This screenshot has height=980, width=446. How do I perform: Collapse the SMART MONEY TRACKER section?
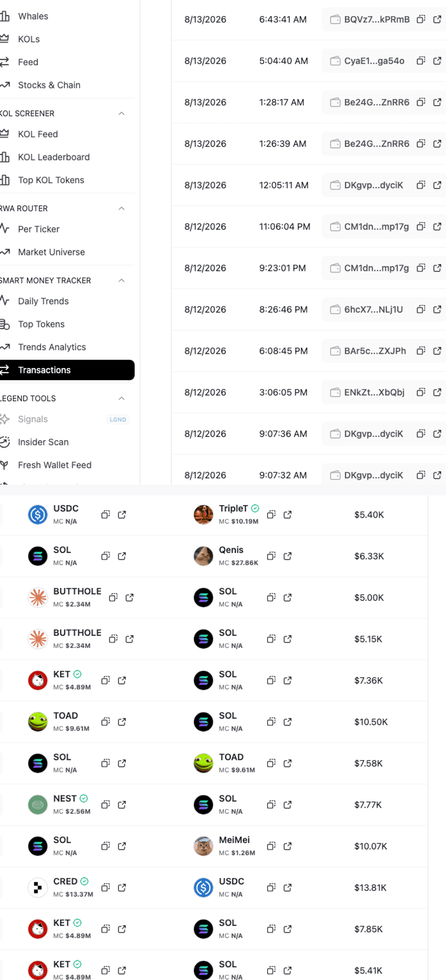(121, 280)
